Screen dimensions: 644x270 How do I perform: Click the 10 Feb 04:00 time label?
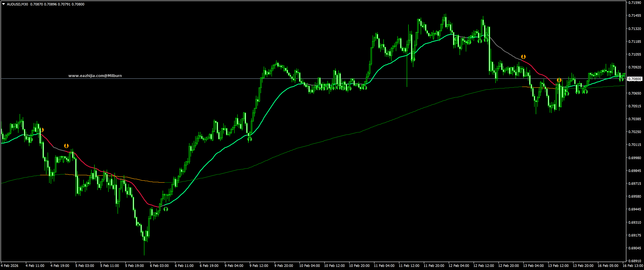tap(310, 266)
